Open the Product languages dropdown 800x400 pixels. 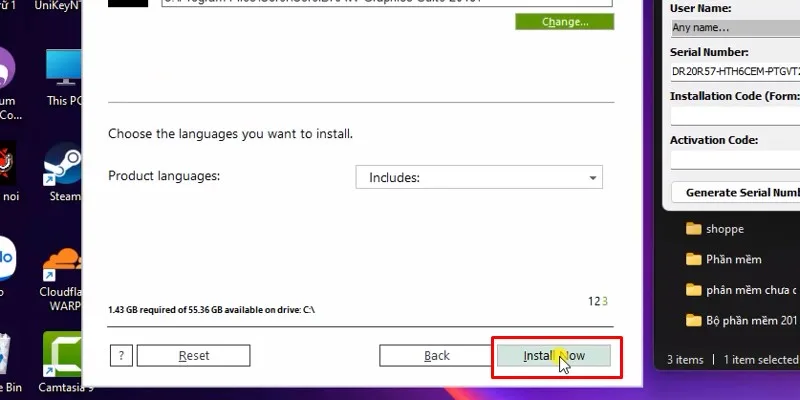point(479,177)
